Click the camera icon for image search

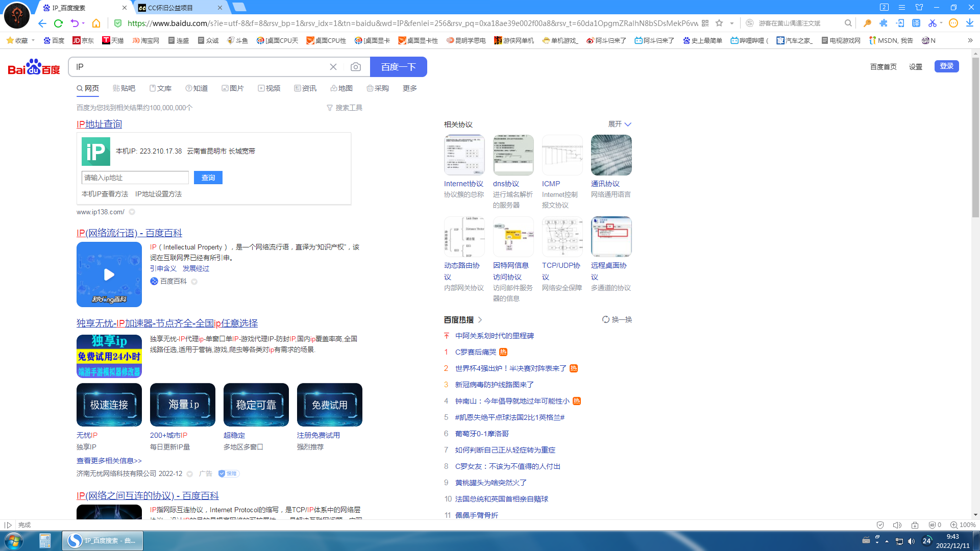pos(355,66)
